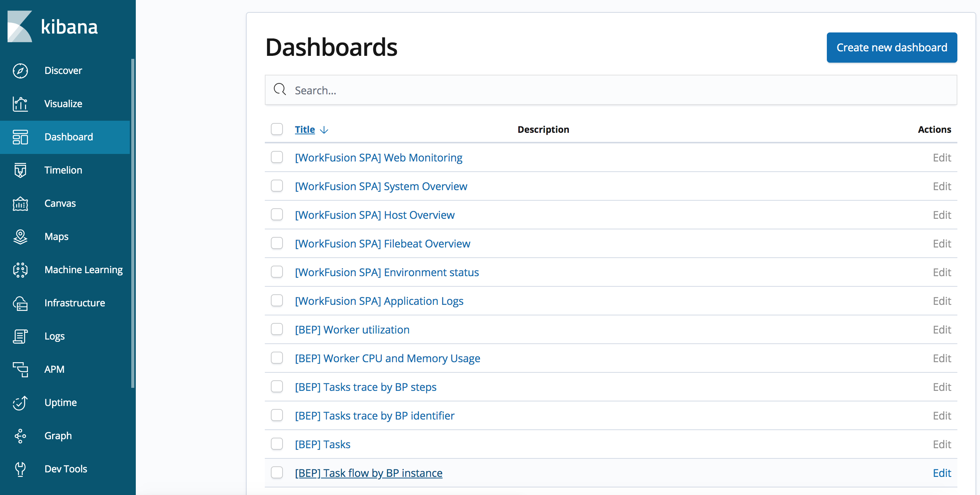Open APM via its icon

pyautogui.click(x=20, y=369)
